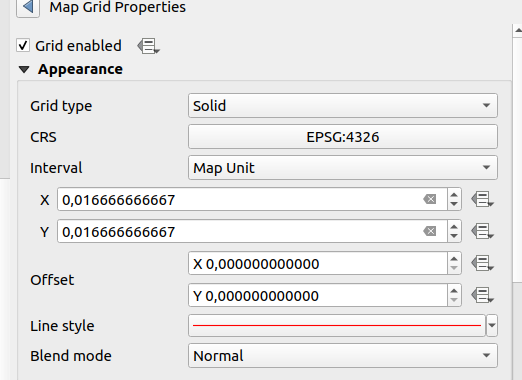Open data-defined override for Grid enabled
Screen dimensions: 522x380
click(148, 46)
